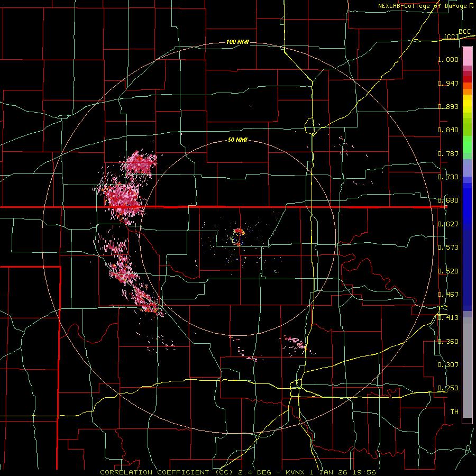Click the 0.947 legend value
This screenshot has width=476, height=476.
[x=448, y=83]
